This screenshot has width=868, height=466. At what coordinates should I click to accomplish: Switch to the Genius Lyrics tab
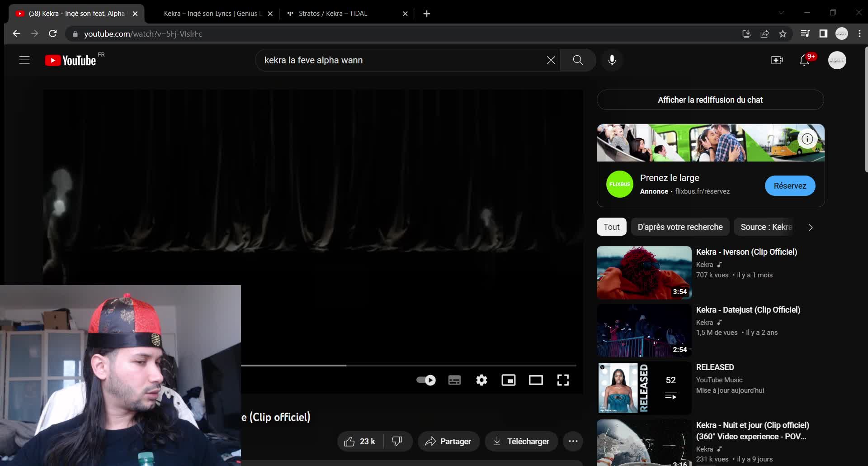[x=212, y=14]
